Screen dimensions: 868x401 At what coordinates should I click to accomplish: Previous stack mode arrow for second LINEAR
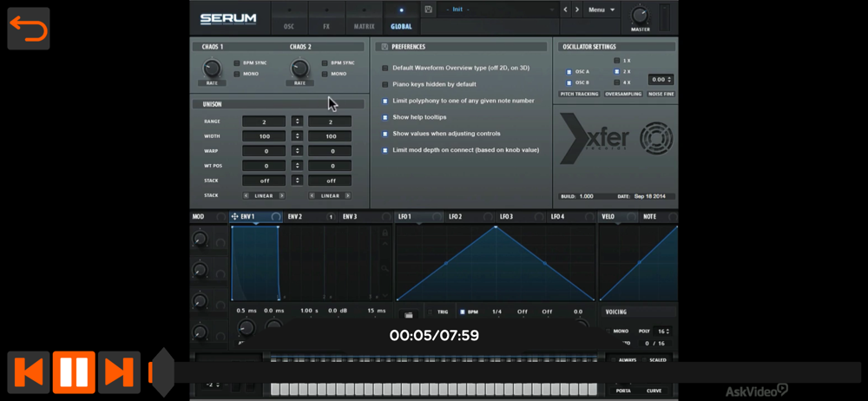[312, 195]
